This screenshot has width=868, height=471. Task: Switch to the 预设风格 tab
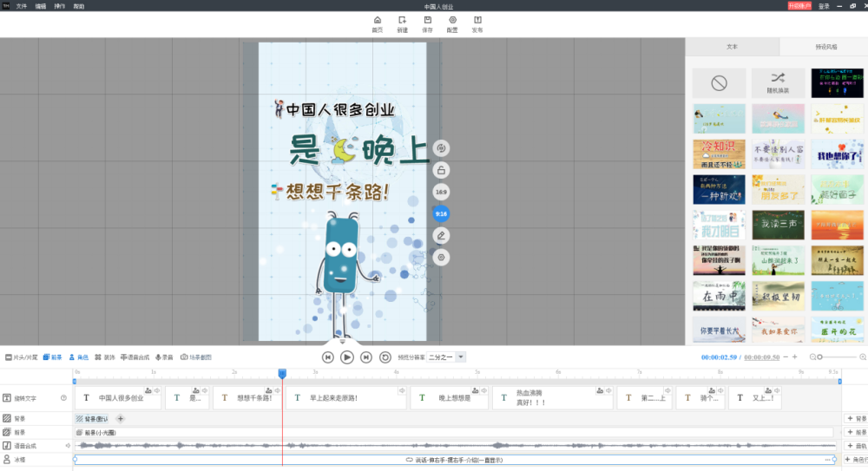[825, 47]
